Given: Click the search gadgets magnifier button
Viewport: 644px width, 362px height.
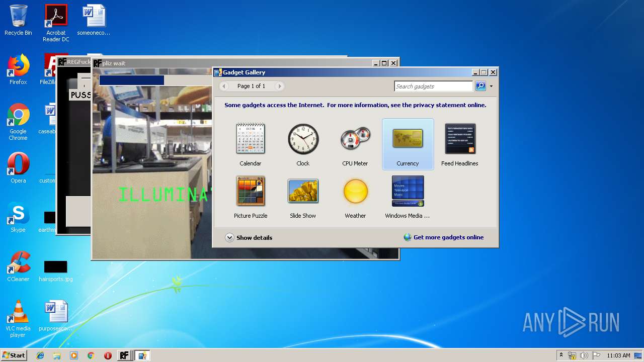Looking at the screenshot, I should (x=480, y=86).
